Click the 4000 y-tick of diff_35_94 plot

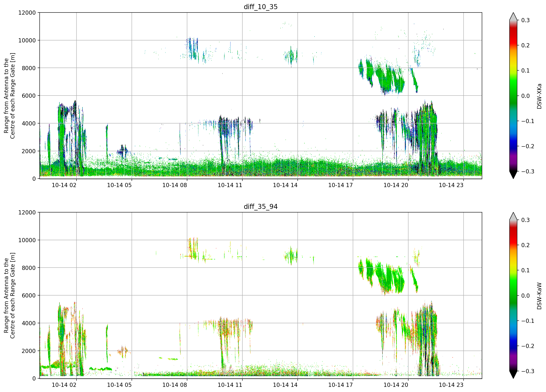(29, 323)
